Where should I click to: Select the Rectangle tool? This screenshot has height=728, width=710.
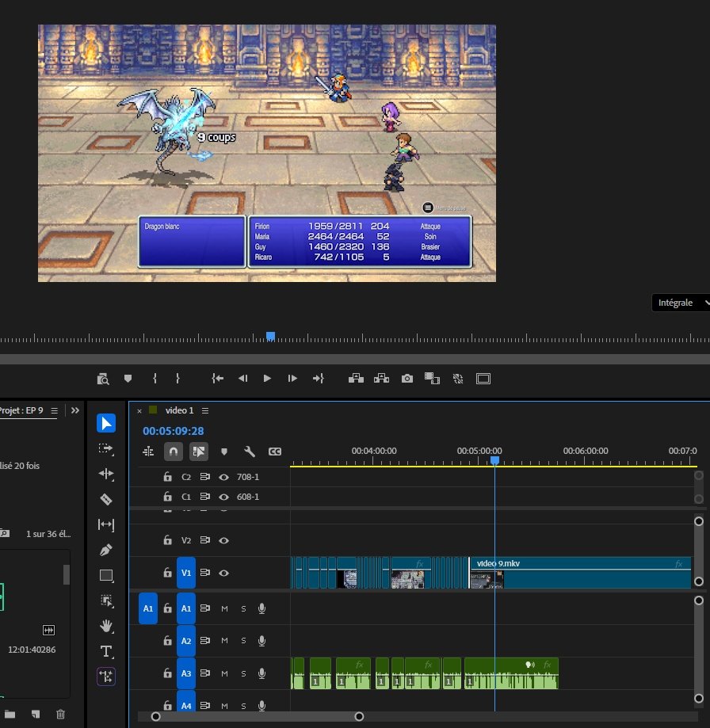106,576
